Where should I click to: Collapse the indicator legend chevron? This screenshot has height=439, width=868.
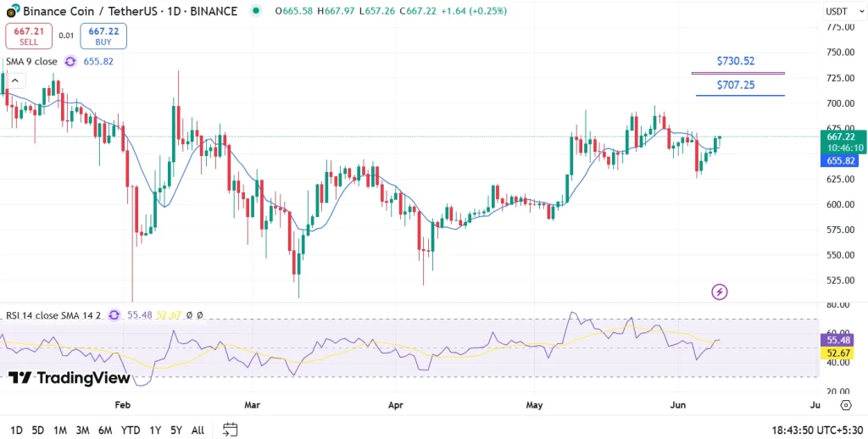click(15, 81)
